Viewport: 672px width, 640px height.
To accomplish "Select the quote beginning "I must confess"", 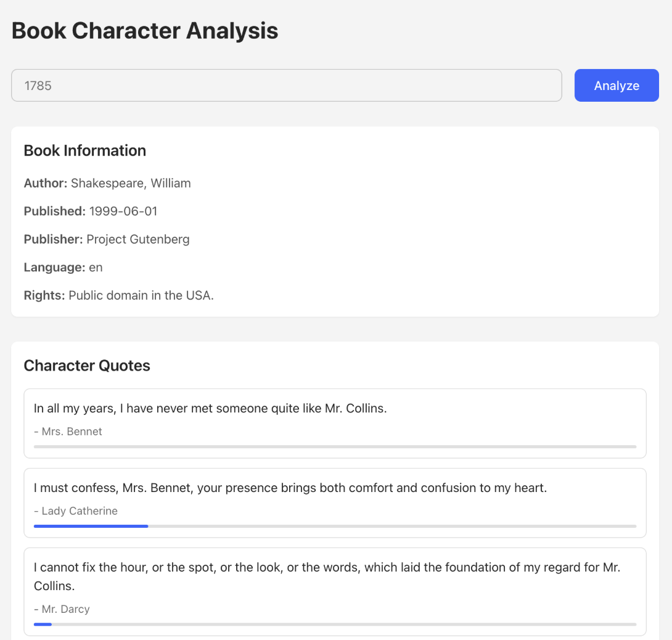I will (290, 488).
